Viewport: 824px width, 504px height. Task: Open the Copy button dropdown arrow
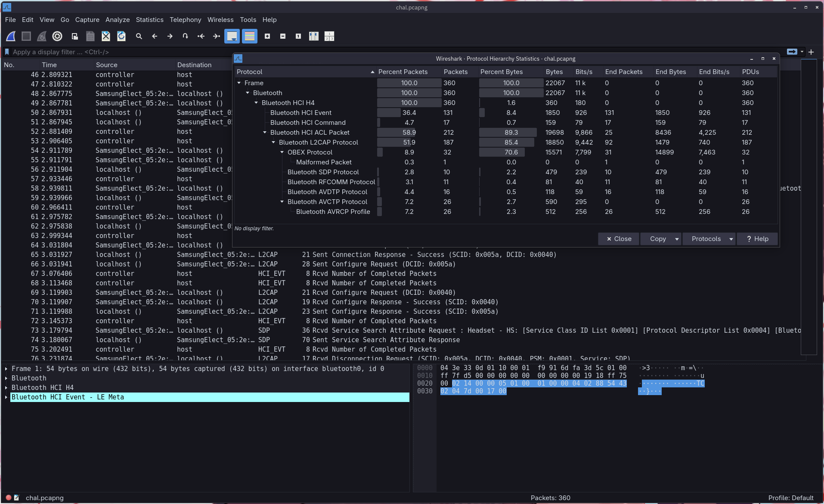pos(677,239)
